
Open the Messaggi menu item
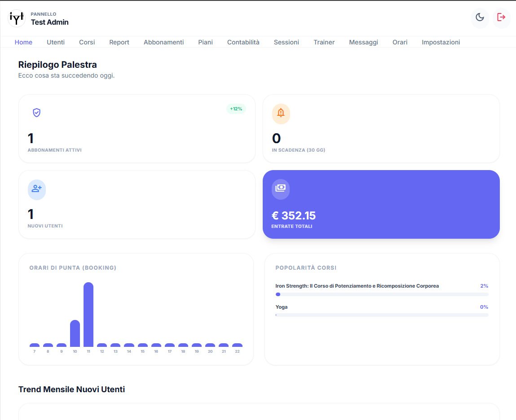click(363, 42)
